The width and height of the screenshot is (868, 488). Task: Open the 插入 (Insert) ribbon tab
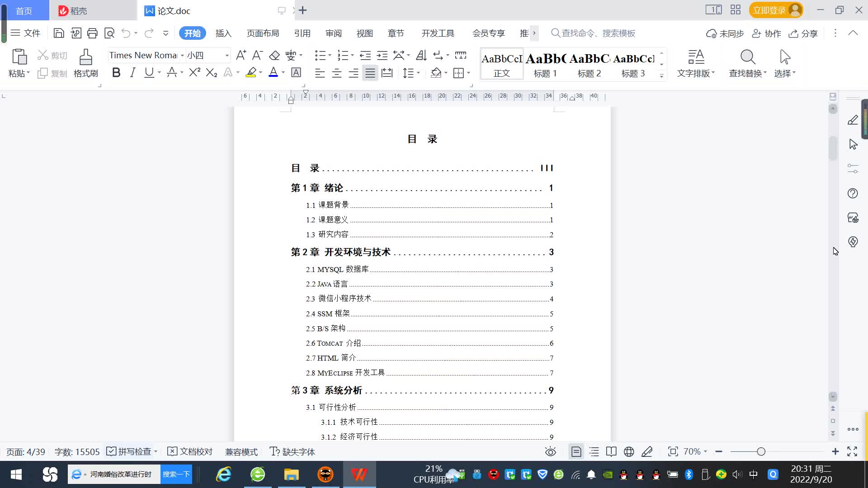(223, 33)
